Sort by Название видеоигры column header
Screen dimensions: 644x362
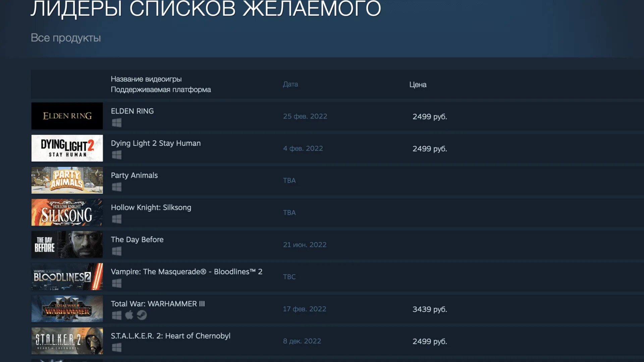click(146, 79)
